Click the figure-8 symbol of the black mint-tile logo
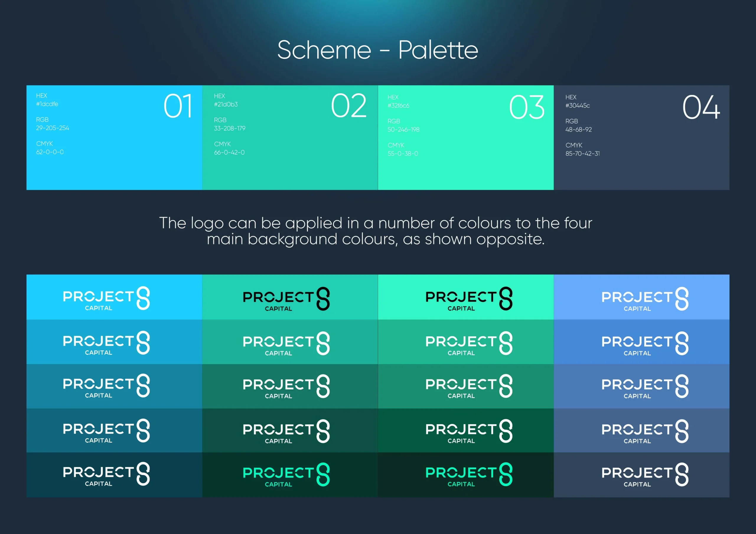 click(x=506, y=299)
